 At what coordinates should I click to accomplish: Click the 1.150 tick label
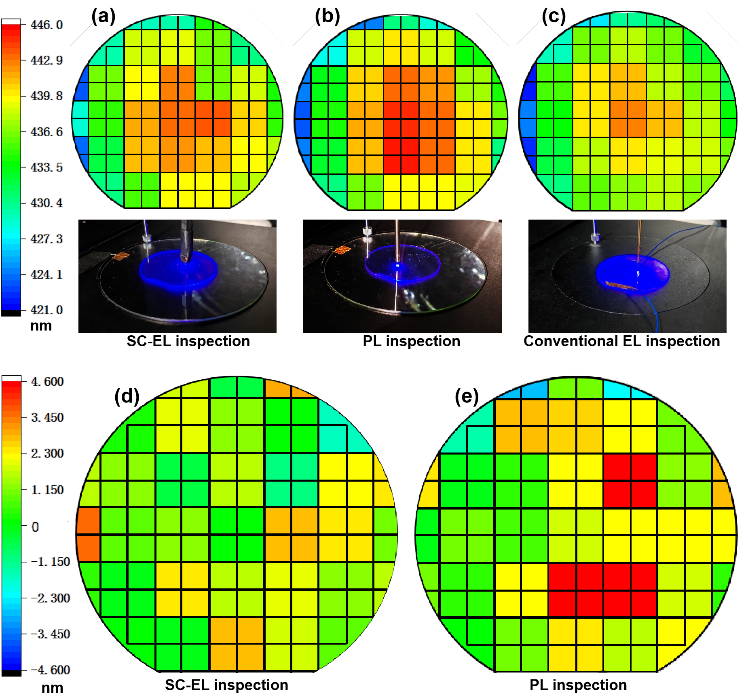tap(48, 490)
